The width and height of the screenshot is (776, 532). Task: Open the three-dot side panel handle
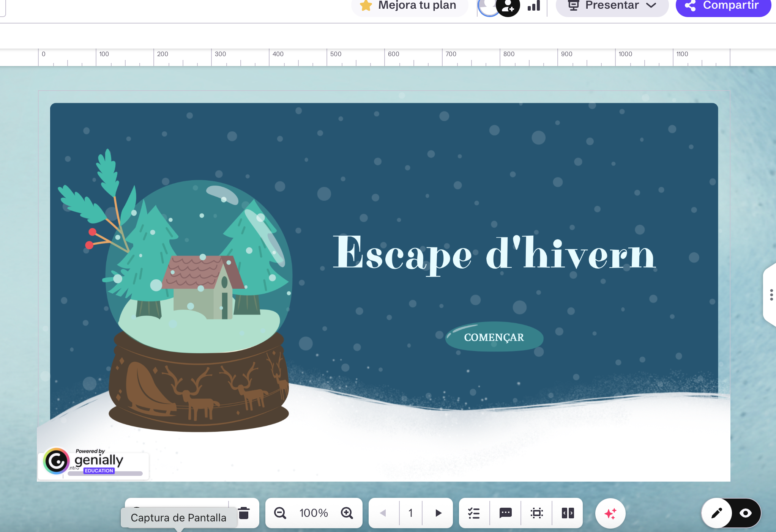pyautogui.click(x=771, y=295)
